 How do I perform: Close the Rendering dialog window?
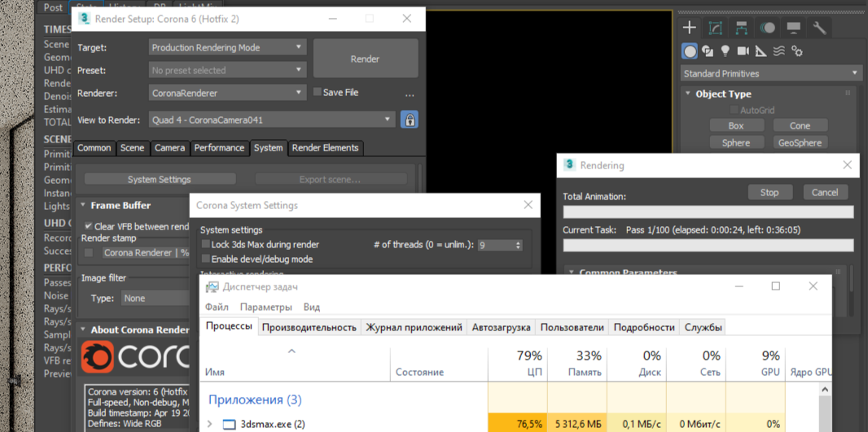coord(847,165)
